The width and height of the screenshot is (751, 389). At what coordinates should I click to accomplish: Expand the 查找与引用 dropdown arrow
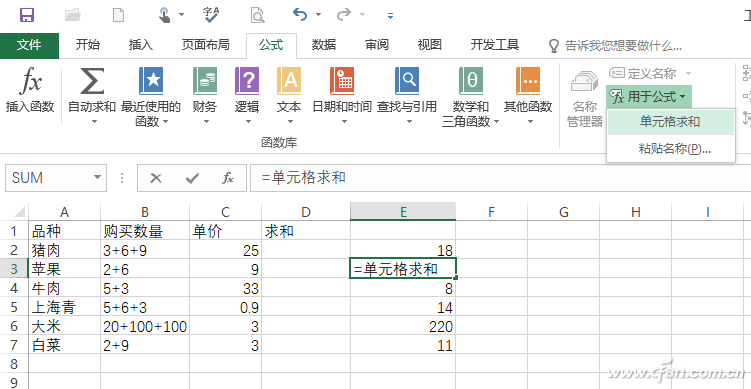[x=409, y=122]
